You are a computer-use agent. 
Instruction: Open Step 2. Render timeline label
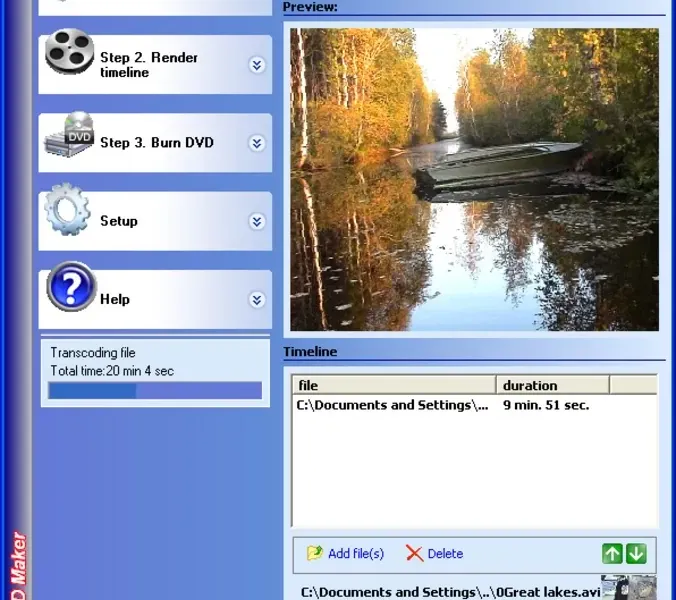pos(149,65)
